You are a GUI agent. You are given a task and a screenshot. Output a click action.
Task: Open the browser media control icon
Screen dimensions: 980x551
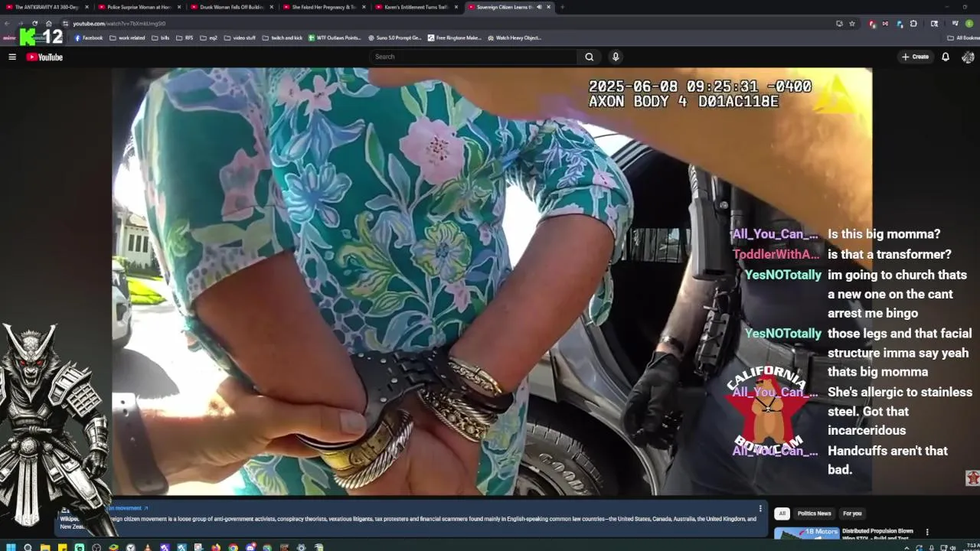955,24
